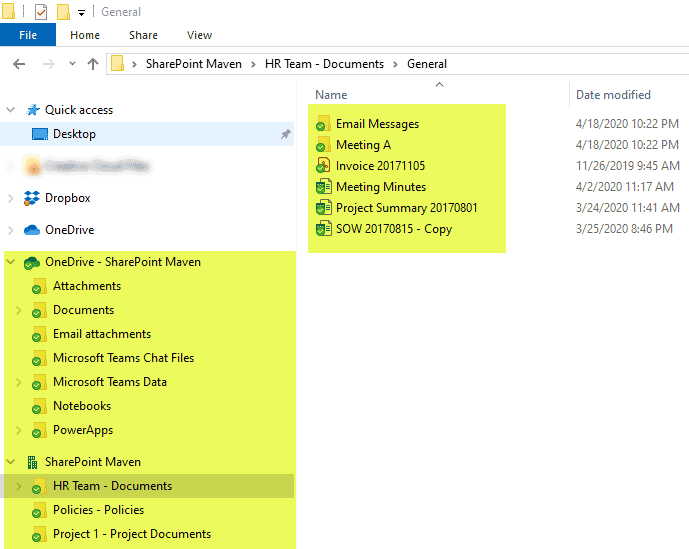Screen dimensions: 689x549
Task: Click the blurred account item below Desktop
Action: pos(86,167)
